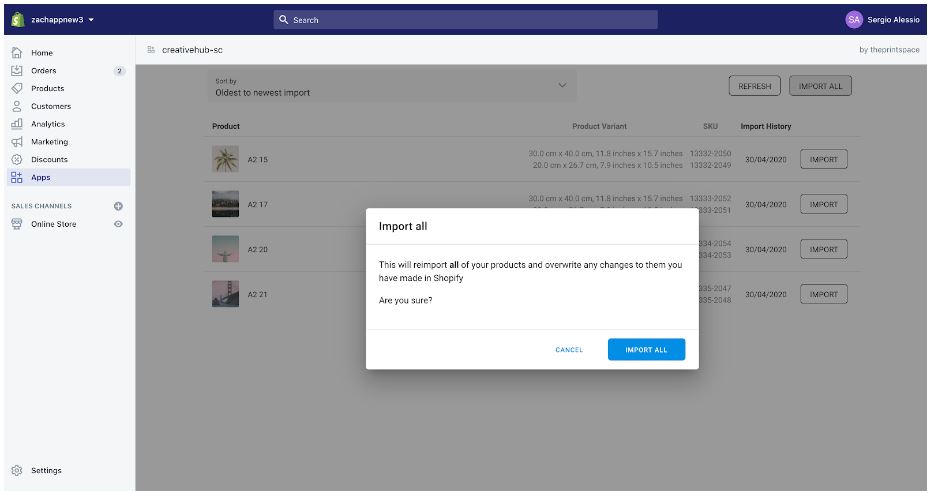930x494 pixels.
Task: Click the Orders count badge
Action: coord(119,71)
